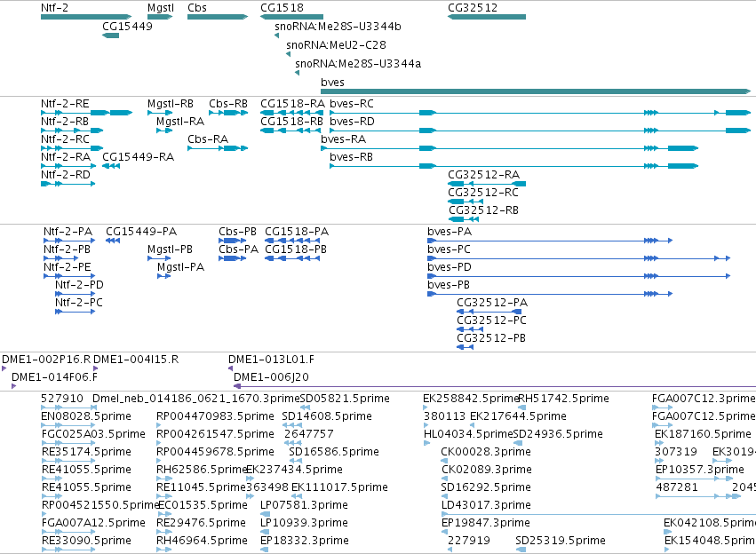Click the Ntf-2-PE protein label
756x554 pixels.
pyautogui.click(x=67, y=267)
